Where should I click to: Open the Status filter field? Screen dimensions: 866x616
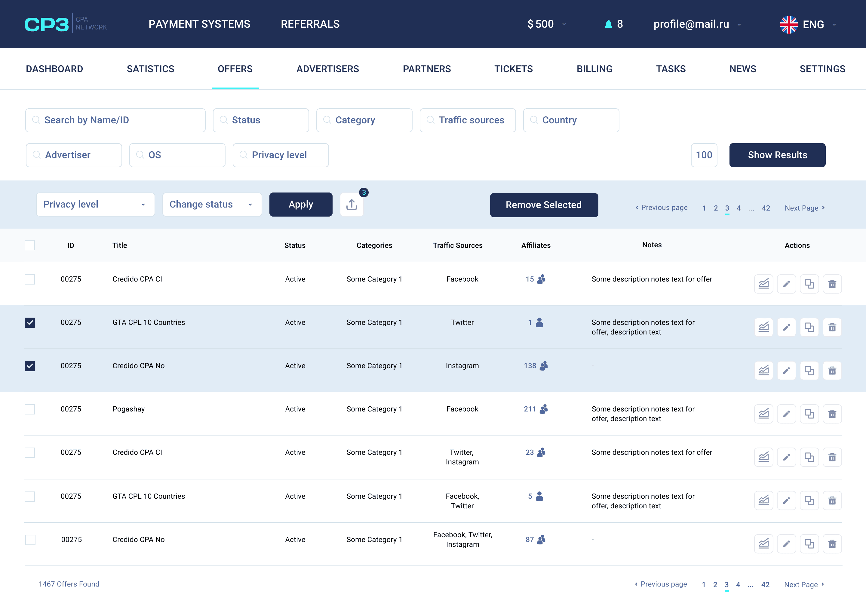coord(260,120)
